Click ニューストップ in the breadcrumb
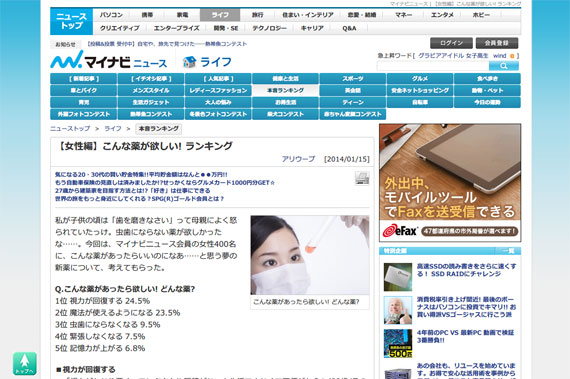The image size is (570, 379). [x=70, y=129]
